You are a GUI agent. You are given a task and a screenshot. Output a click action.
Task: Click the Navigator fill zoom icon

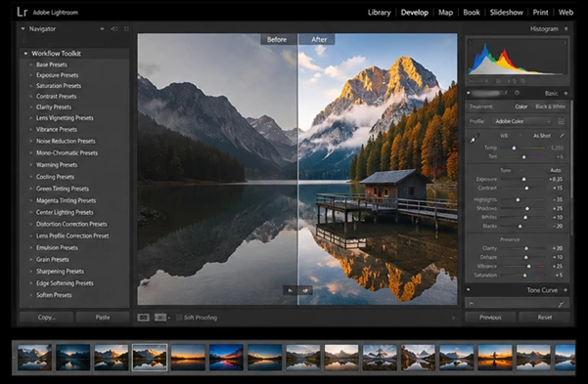(x=126, y=29)
